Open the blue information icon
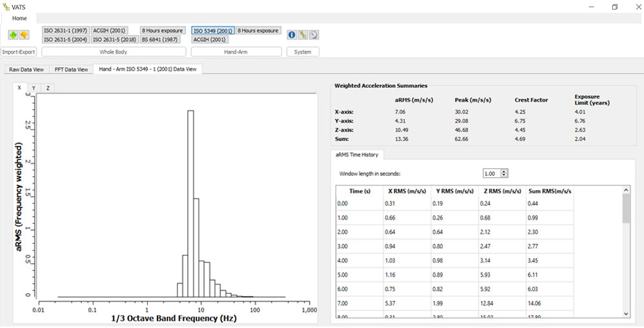Screen dimensions: 644x328 pyautogui.click(x=292, y=36)
